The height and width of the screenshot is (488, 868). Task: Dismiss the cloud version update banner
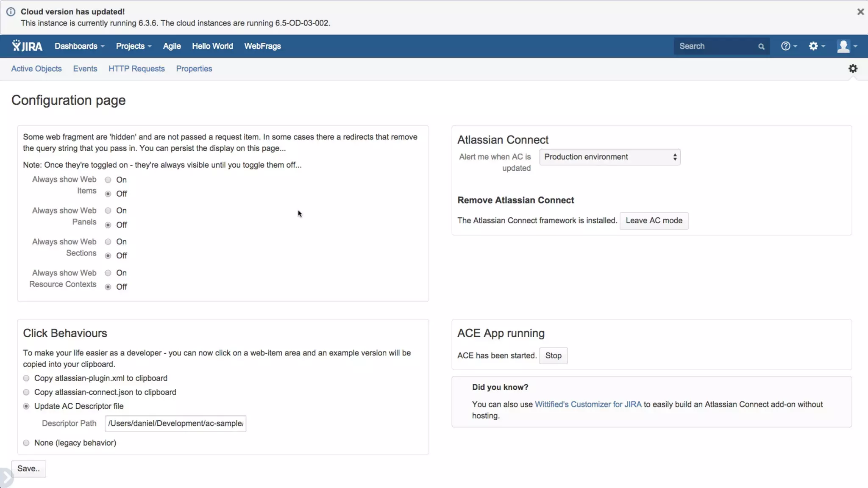pos(860,12)
